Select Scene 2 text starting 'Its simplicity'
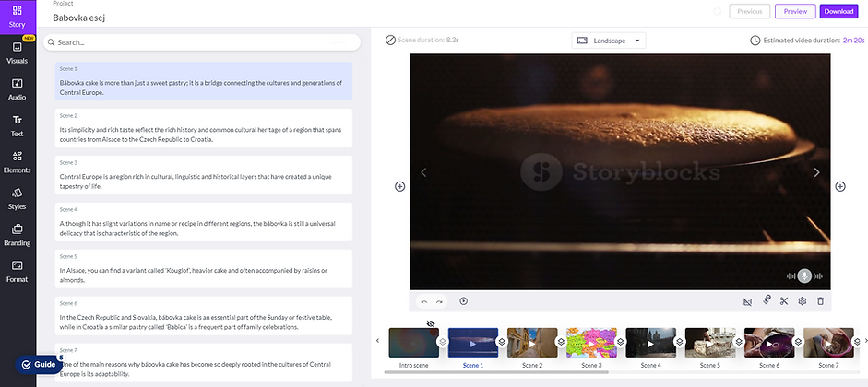 click(204, 128)
